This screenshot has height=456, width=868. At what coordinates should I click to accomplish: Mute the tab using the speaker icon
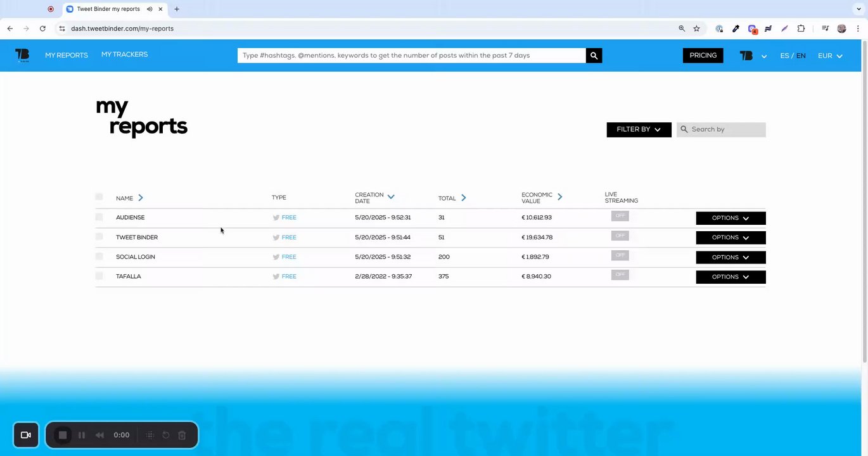coord(150,9)
